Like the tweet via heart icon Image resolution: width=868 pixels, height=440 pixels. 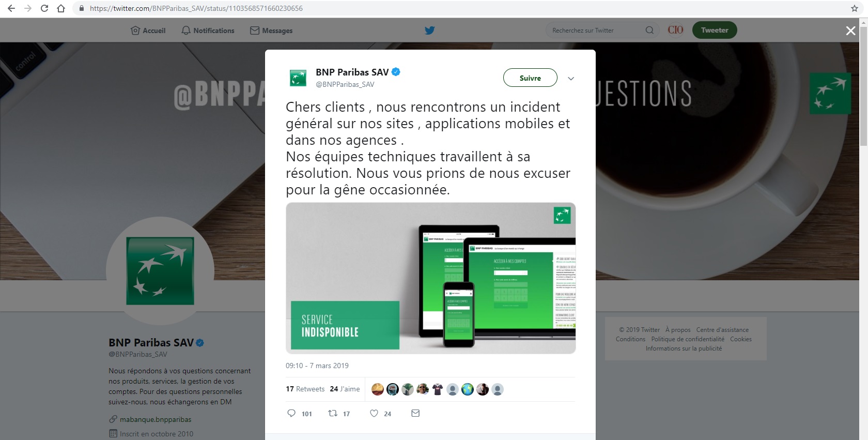pos(374,413)
